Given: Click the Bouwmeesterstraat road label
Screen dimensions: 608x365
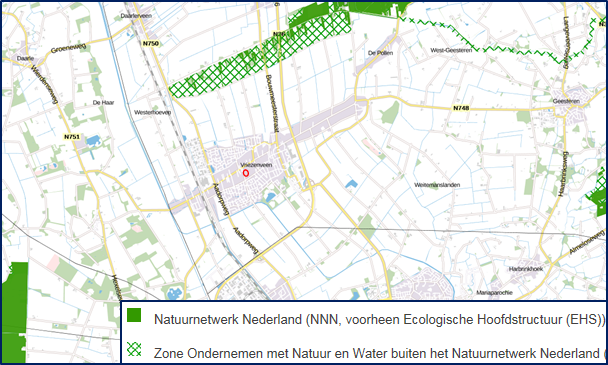Looking at the screenshot, I should coord(272,104).
